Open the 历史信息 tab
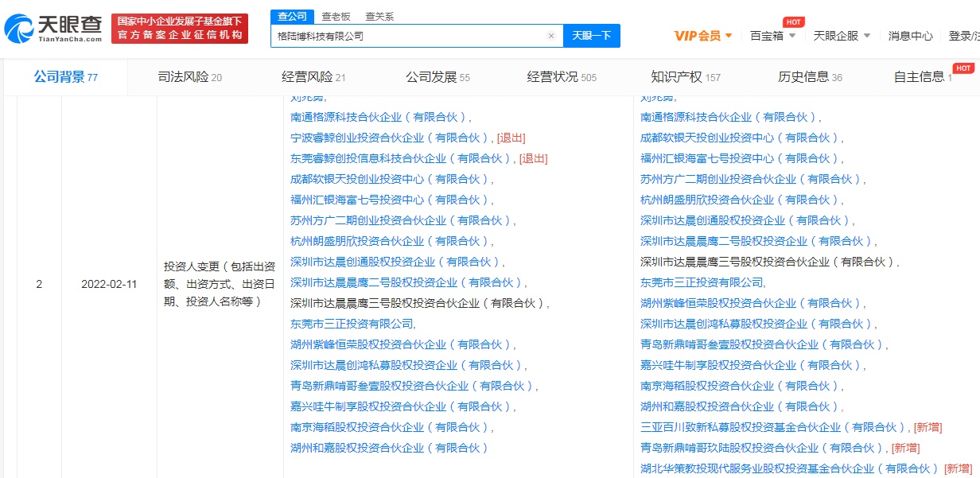980x478 pixels. [x=810, y=77]
